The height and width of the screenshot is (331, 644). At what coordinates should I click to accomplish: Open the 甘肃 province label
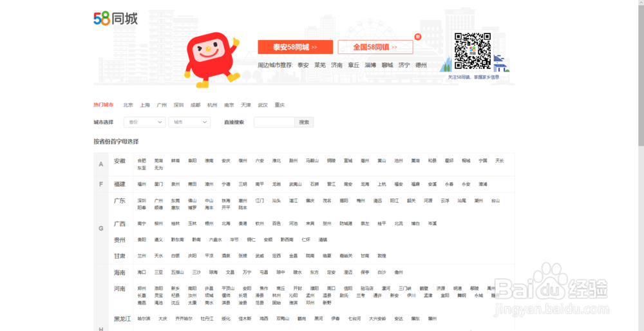click(x=120, y=256)
